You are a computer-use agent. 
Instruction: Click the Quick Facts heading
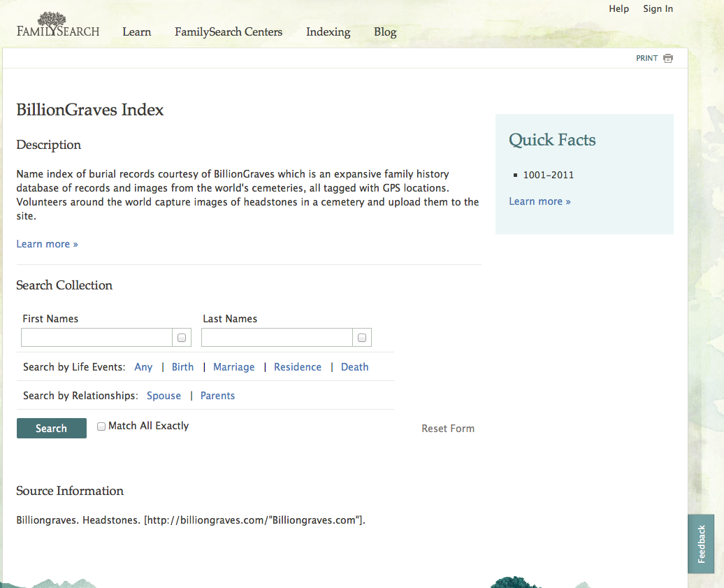pos(552,140)
